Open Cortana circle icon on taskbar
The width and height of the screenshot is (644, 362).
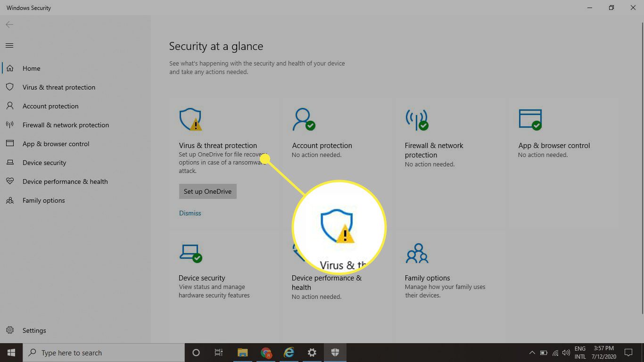(x=196, y=353)
